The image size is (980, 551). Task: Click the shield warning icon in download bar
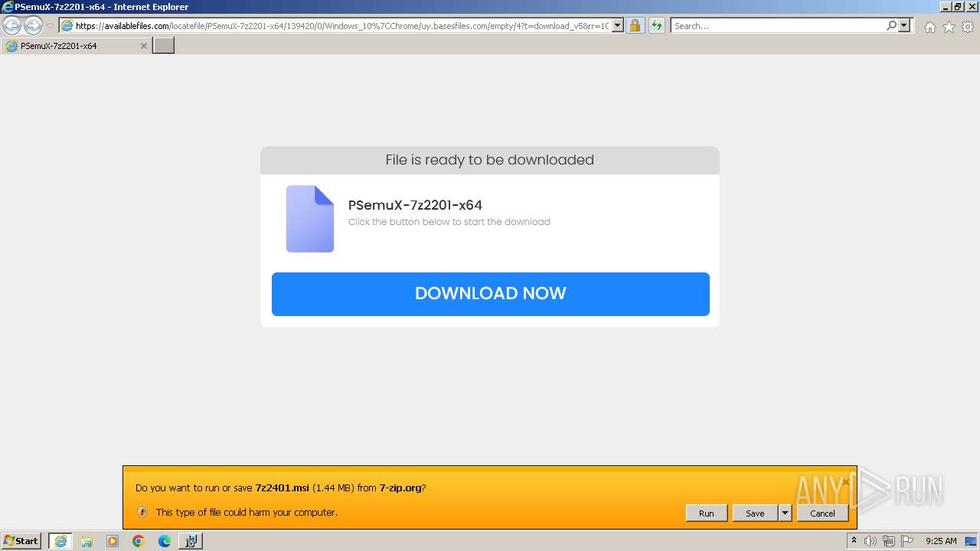[x=142, y=512]
